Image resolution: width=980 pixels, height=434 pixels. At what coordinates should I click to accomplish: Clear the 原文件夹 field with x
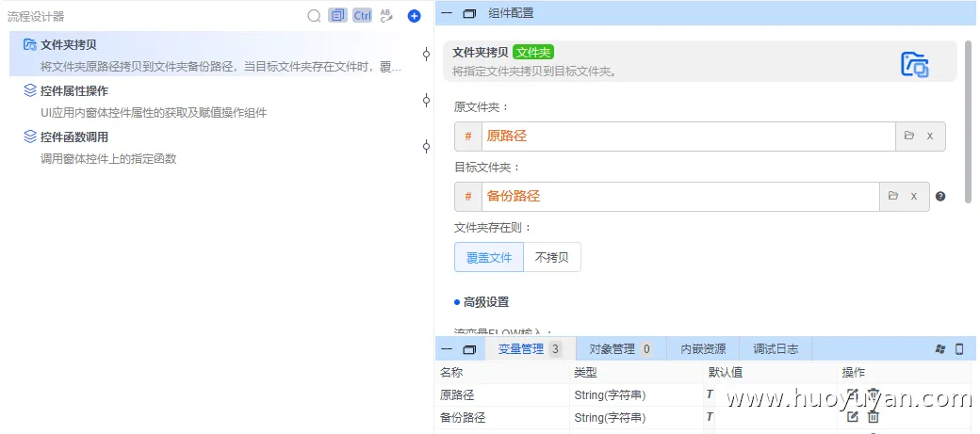930,137
